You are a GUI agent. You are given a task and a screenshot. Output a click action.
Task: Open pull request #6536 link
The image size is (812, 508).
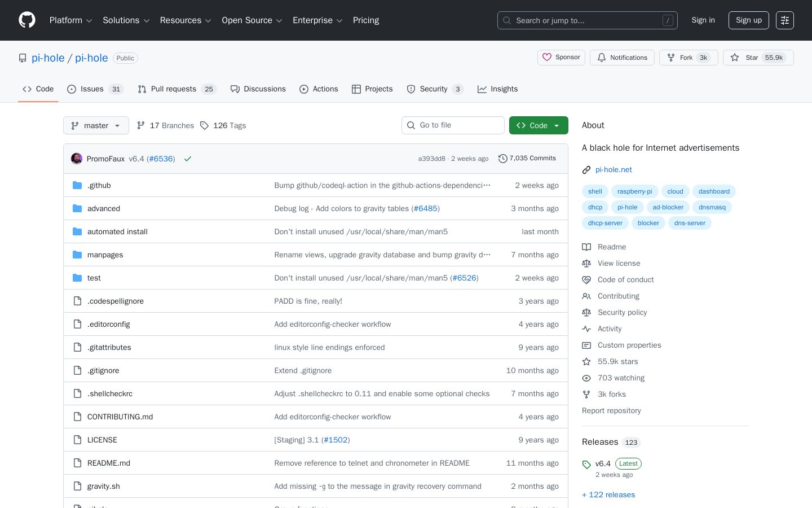pyautogui.click(x=161, y=159)
